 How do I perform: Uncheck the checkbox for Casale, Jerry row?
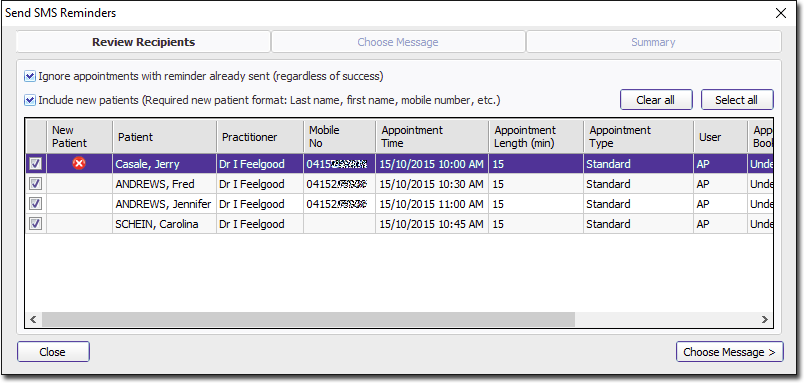(35, 164)
